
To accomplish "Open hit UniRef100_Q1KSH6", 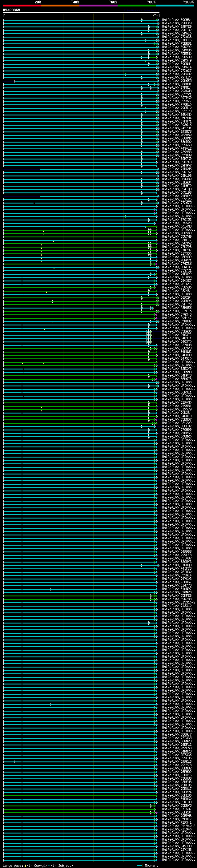I will coord(177,169).
